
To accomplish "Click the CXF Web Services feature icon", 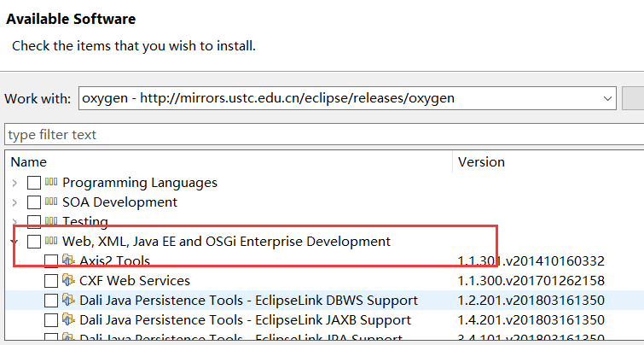I will pyautogui.click(x=68, y=280).
